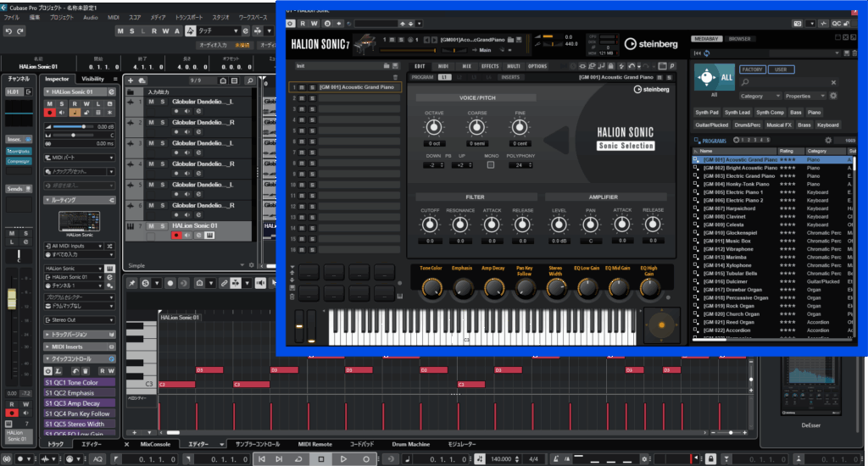This screenshot has width=868, height=466.
Task: Click the HALion Sonic undo arrow icon
Action: pyautogui.click(x=632, y=66)
